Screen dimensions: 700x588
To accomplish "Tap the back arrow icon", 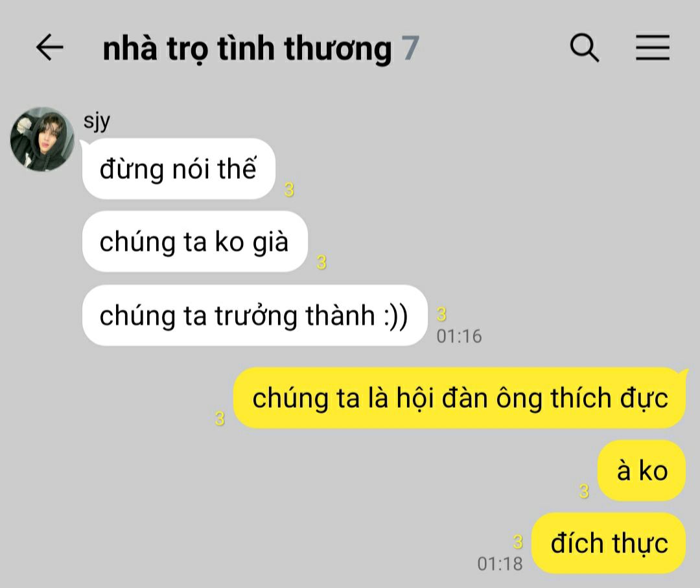I will pos(49,47).
